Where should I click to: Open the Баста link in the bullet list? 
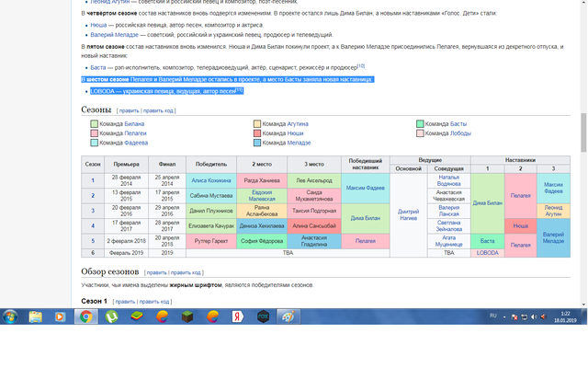[x=98, y=67]
